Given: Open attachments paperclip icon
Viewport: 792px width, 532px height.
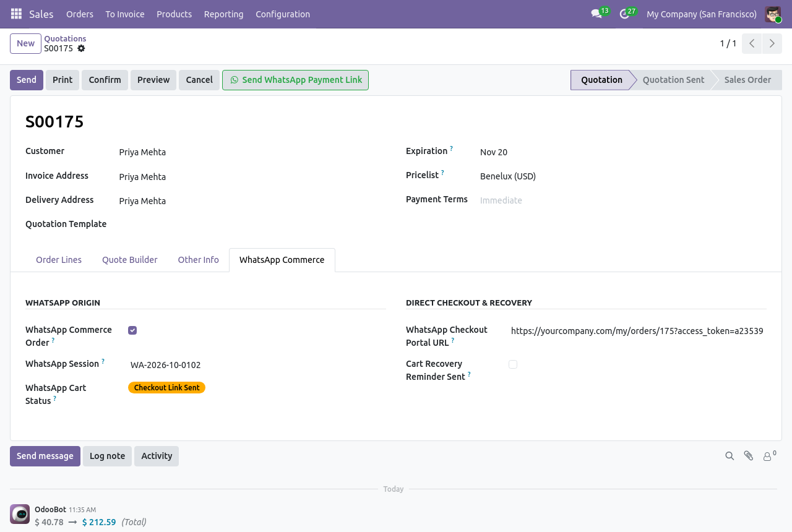Looking at the screenshot, I should click(x=749, y=456).
